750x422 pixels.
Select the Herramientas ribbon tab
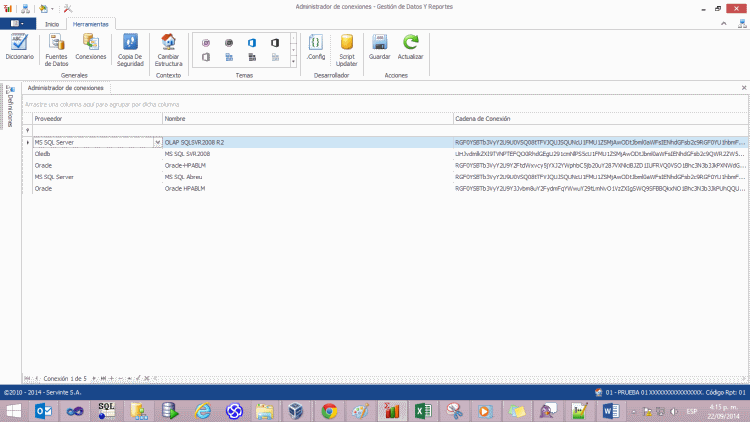click(x=92, y=23)
